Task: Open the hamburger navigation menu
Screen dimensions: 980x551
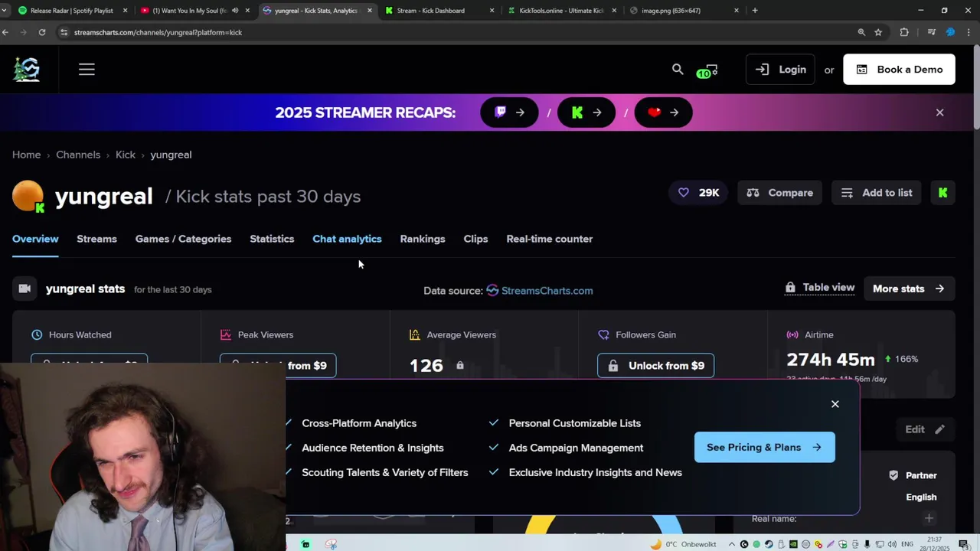Action: coord(87,70)
